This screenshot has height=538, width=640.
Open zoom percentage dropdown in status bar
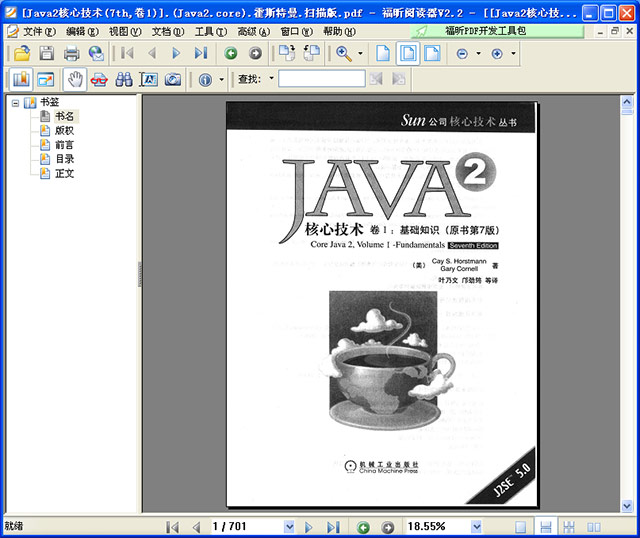(476, 527)
